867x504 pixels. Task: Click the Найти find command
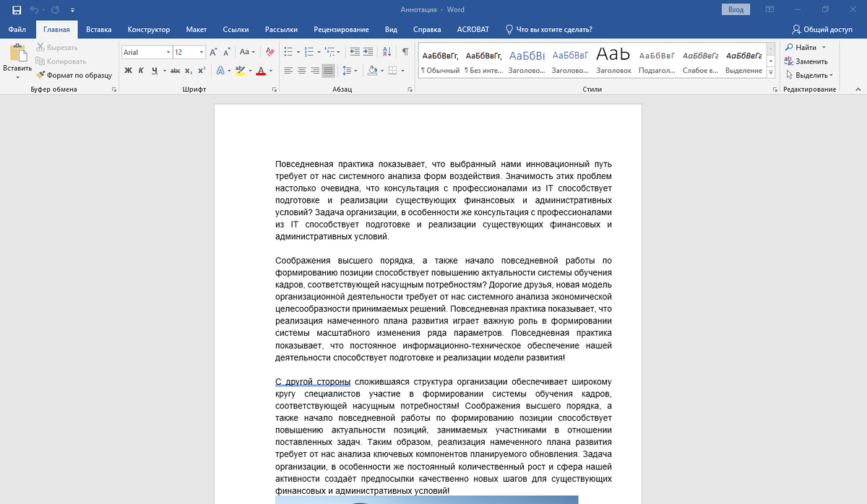(x=801, y=48)
